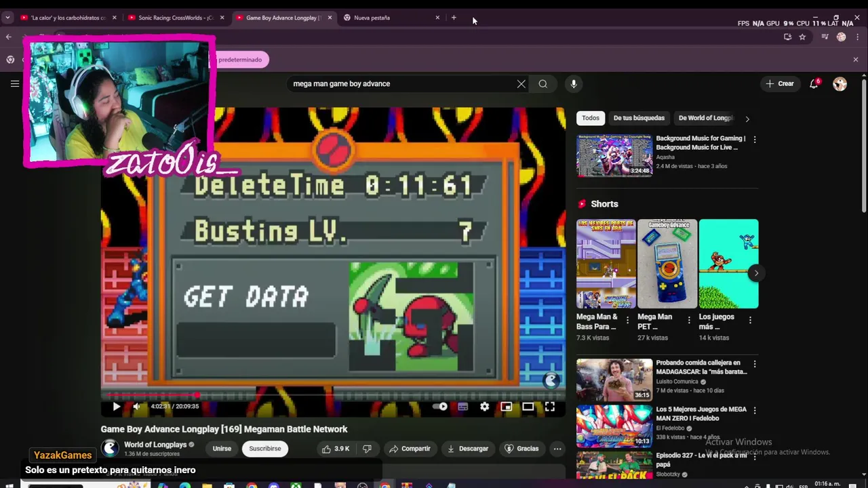Open the Mega Man PET short
868x488 pixels.
click(667, 264)
